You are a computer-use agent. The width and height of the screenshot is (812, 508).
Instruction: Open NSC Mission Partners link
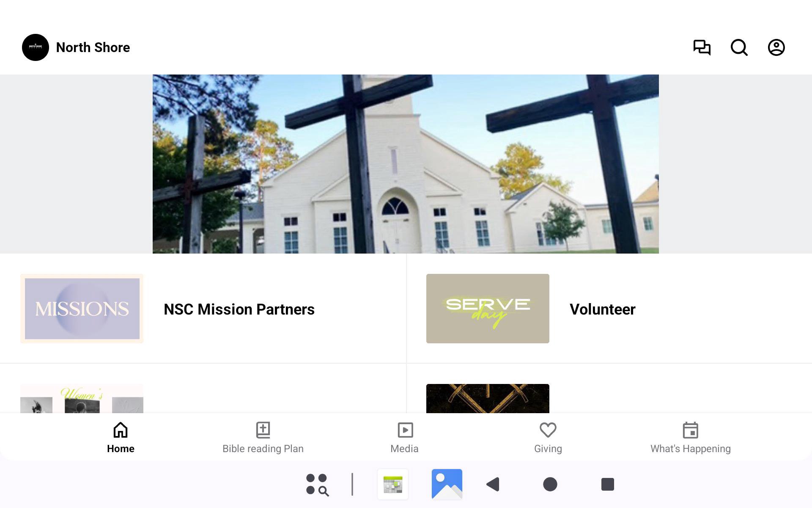[239, 309]
